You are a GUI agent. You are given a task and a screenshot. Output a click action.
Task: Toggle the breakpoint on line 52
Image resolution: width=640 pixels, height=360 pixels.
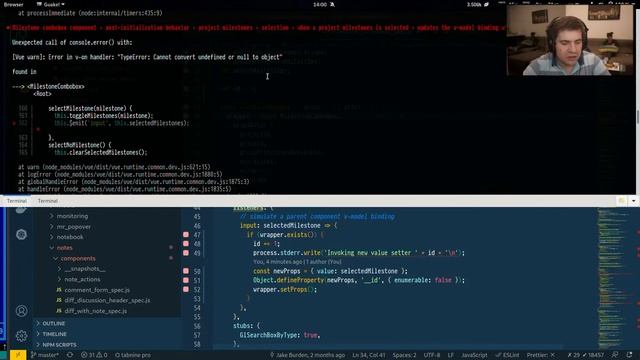pyautogui.click(x=186, y=289)
